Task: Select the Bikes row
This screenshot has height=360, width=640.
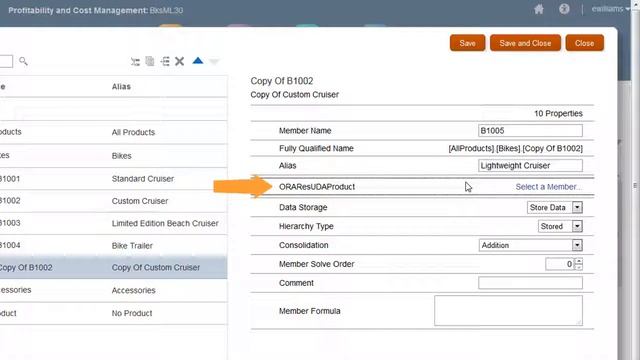Action: (113, 156)
